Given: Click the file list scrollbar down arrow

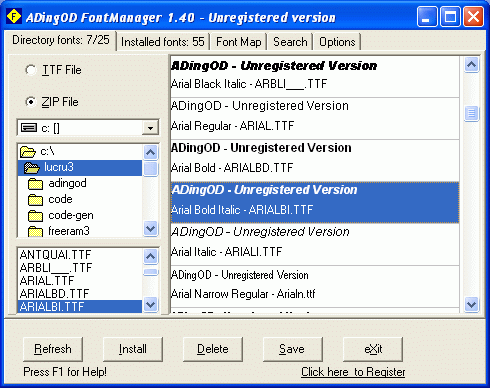Looking at the screenshot, I should pos(151,305).
